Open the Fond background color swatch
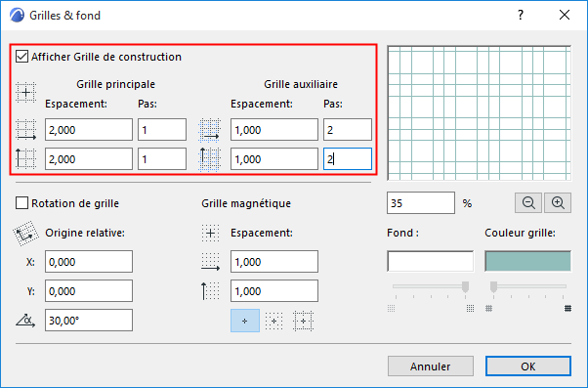The width and height of the screenshot is (588, 388). pos(430,261)
